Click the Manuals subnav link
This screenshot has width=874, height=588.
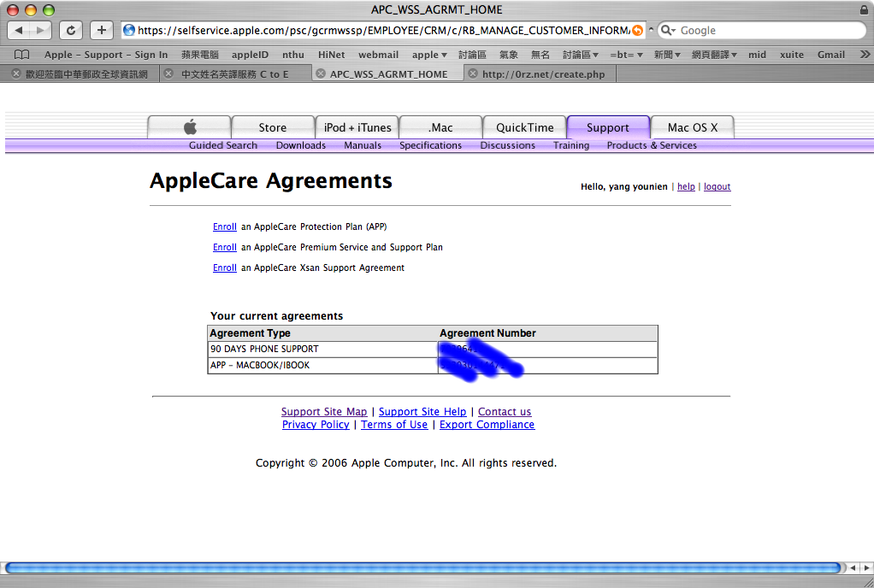(363, 145)
